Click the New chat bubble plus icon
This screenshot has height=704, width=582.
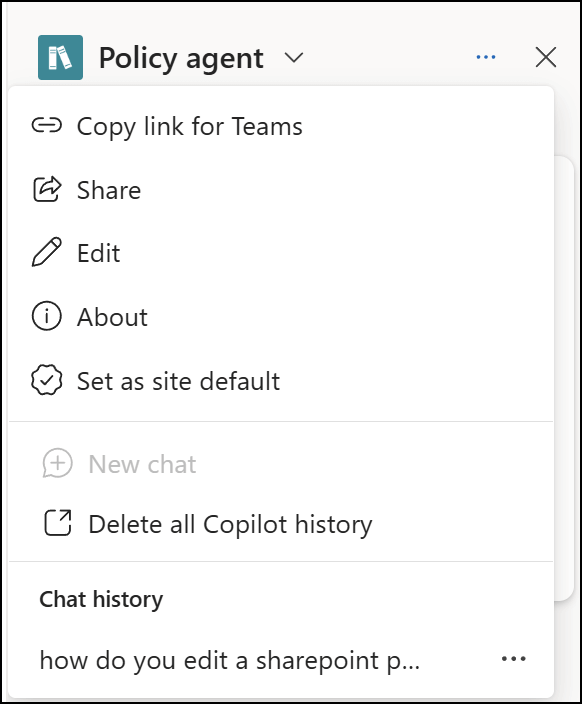tap(57, 463)
